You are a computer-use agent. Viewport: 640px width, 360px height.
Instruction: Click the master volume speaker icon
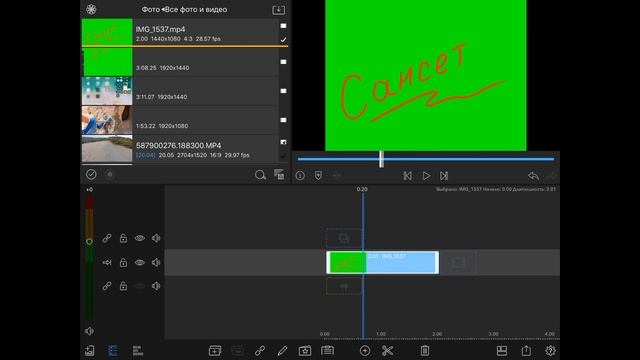pyautogui.click(x=89, y=331)
